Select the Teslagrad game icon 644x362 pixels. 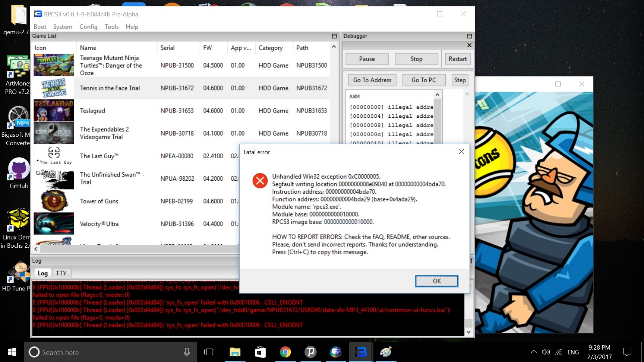click(54, 111)
